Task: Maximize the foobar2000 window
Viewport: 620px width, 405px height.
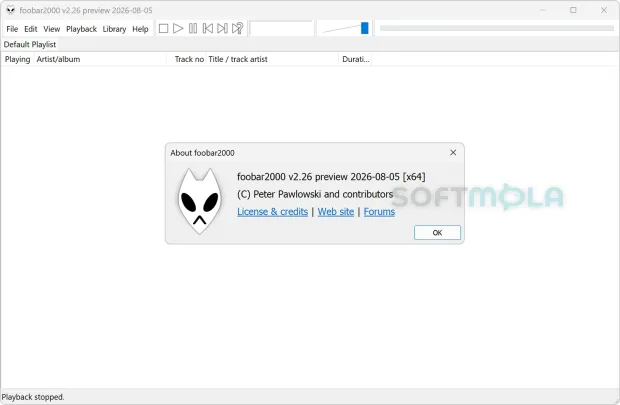Action: pyautogui.click(x=573, y=10)
